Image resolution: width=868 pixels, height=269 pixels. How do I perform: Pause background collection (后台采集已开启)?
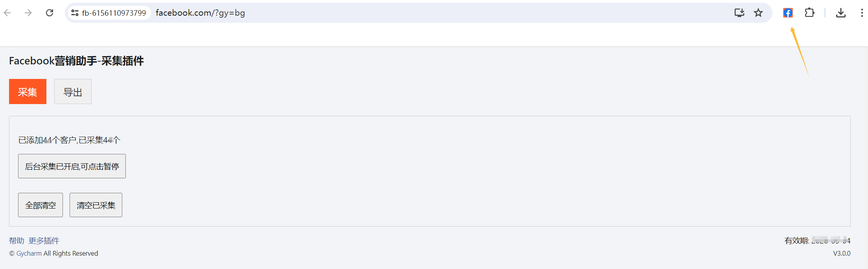pos(72,166)
